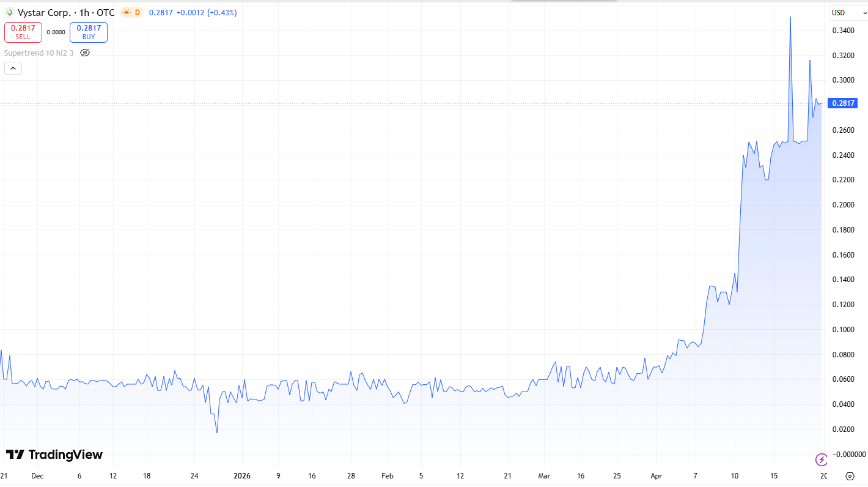Click the blue 0.2817 current price label
The width and height of the screenshot is (868, 487).
[843, 103]
